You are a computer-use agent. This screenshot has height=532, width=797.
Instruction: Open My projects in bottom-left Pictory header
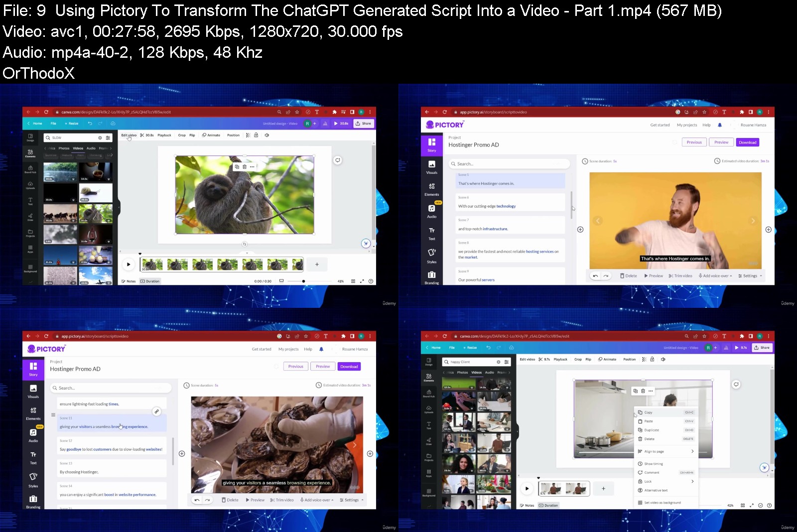[288, 349]
